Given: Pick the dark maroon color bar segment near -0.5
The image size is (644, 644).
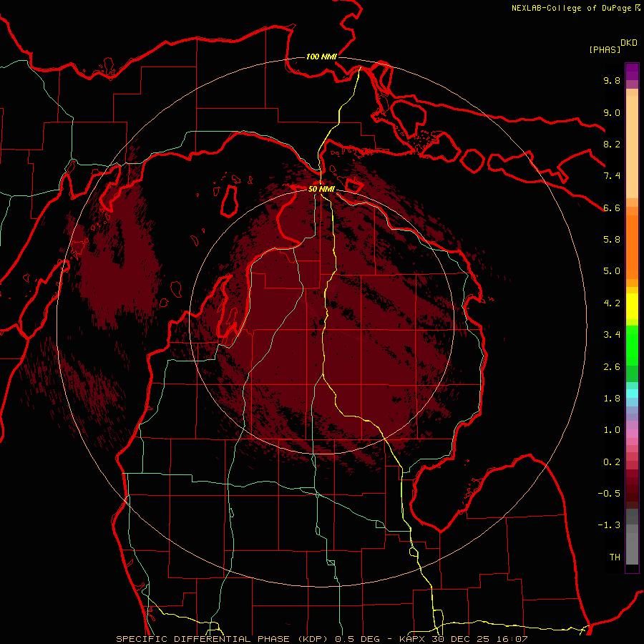Looking at the screenshot, I should pyautogui.click(x=632, y=493).
